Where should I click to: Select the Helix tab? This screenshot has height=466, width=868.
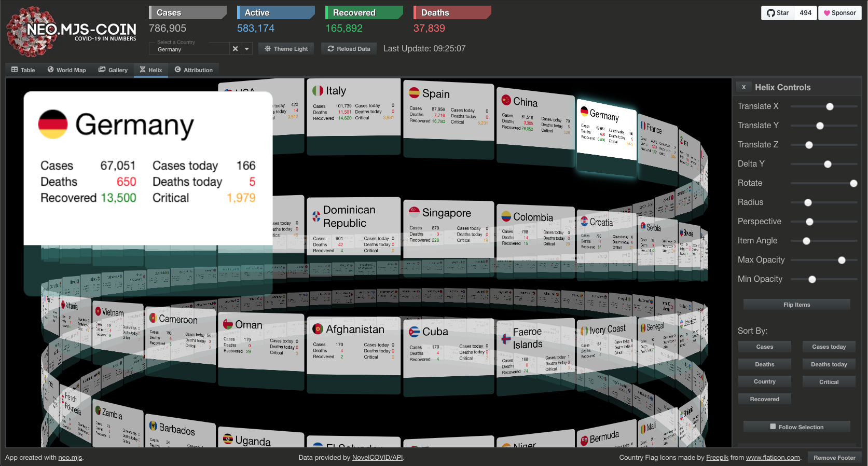(151, 70)
